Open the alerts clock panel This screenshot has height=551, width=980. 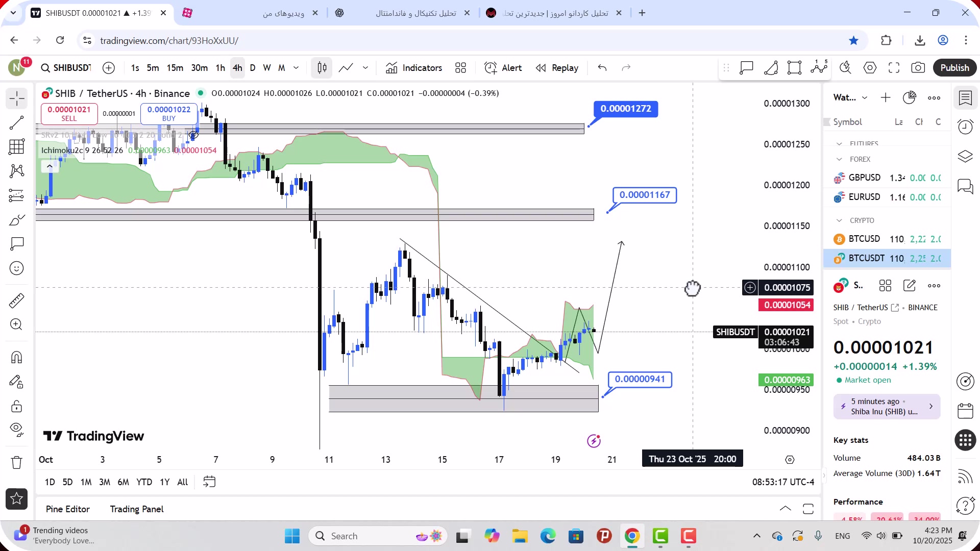(965, 127)
